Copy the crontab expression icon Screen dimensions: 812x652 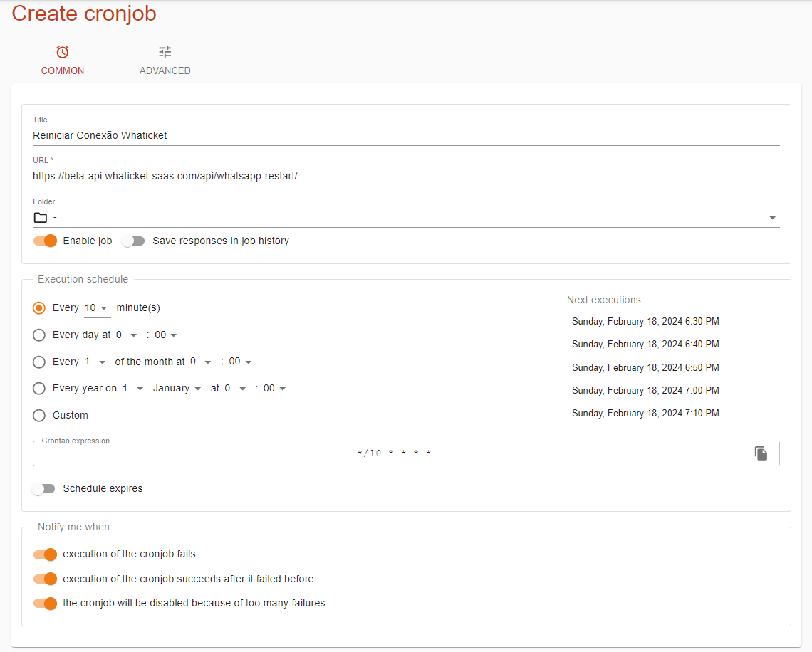coord(761,453)
